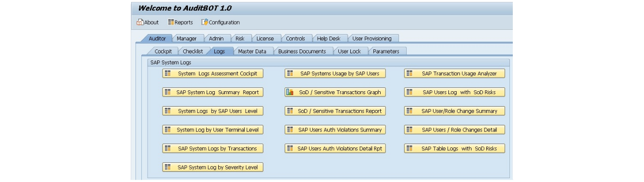This screenshot has width=644, height=182.
Task: Open SAP Users Auth Violations Summary
Action: point(335,130)
